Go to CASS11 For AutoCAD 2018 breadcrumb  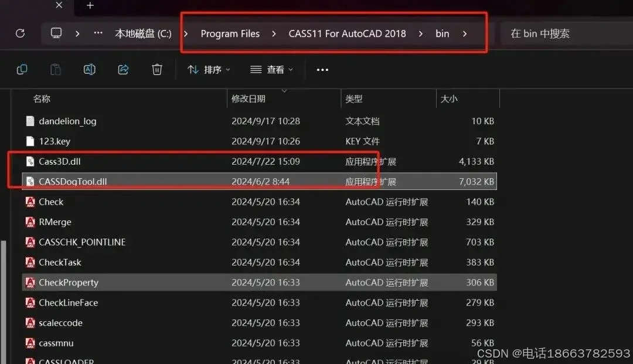point(347,33)
